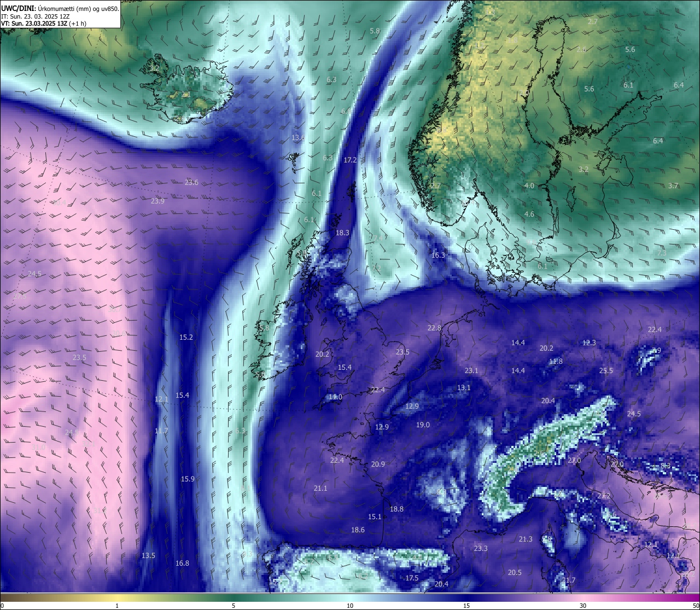Click the 15.1 value on the map
This screenshot has width=700, height=610.
coord(375,516)
